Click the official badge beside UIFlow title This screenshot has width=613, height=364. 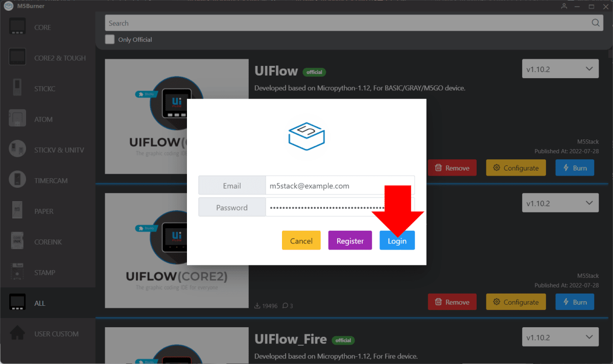click(x=314, y=72)
